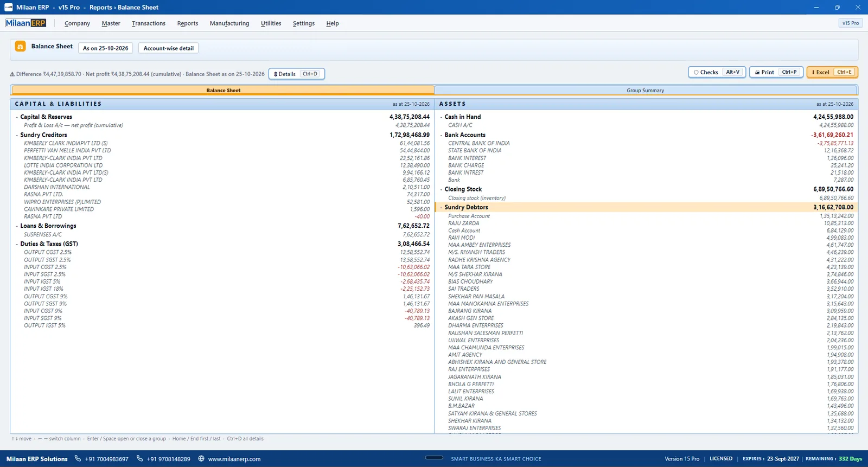Click the orange Balance Sheet icon

click(20, 47)
